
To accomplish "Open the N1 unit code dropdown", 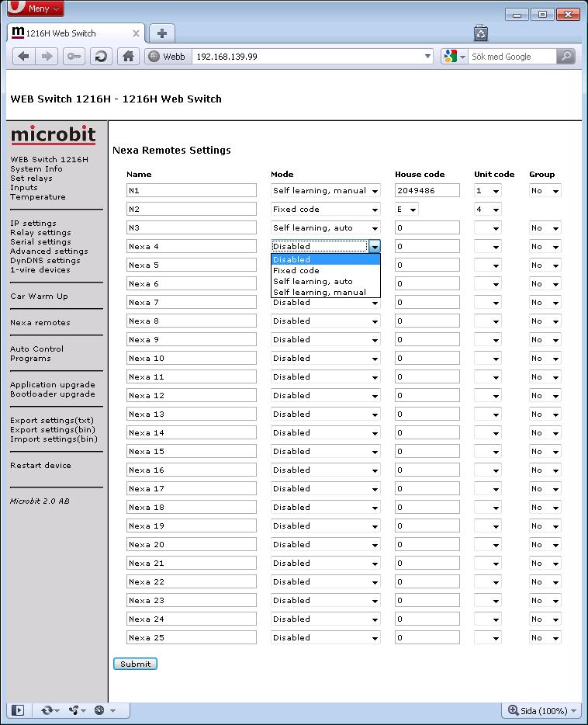I will [x=487, y=190].
